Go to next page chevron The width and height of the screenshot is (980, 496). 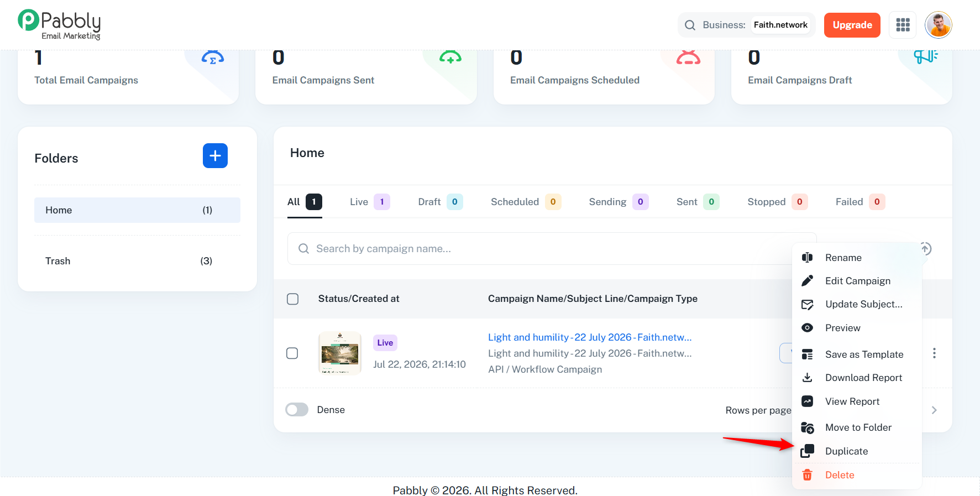(x=934, y=410)
